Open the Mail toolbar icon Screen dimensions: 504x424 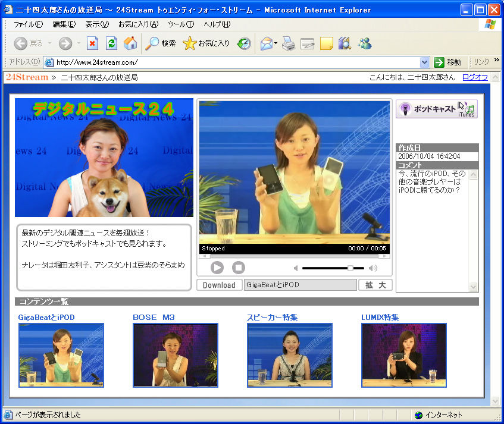click(266, 43)
